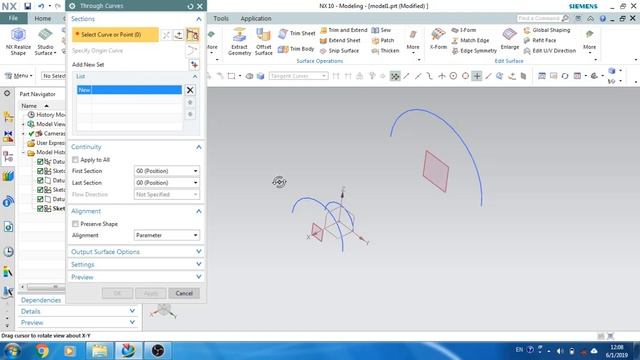The image size is (640, 360).
Task: Open First Section continuity dropdown
Action: 167,171
